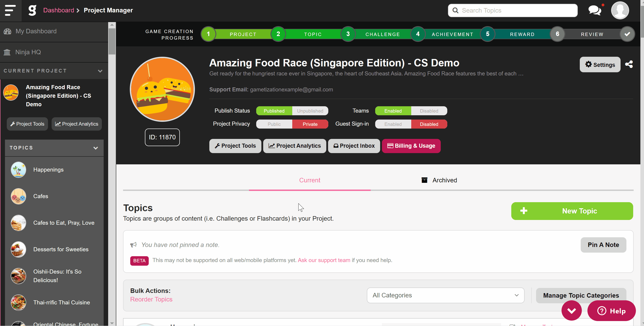Collapse the Current Project section chevron
The width and height of the screenshot is (644, 326).
100,71
